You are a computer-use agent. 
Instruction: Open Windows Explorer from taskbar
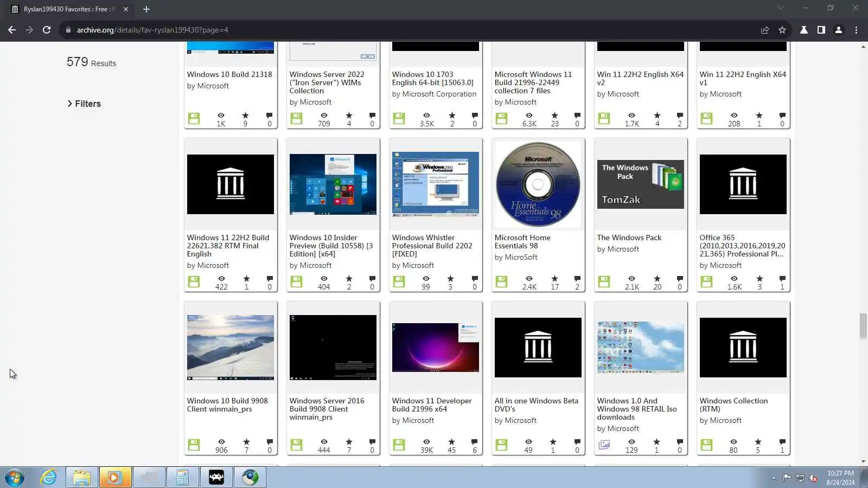click(82, 478)
